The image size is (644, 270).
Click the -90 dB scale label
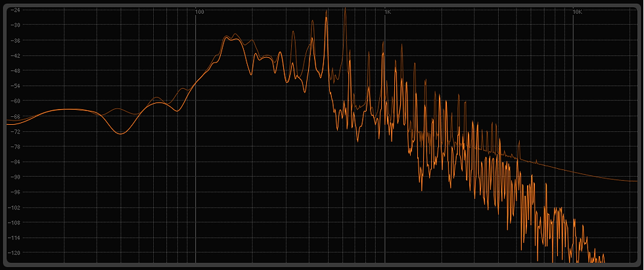16,177
